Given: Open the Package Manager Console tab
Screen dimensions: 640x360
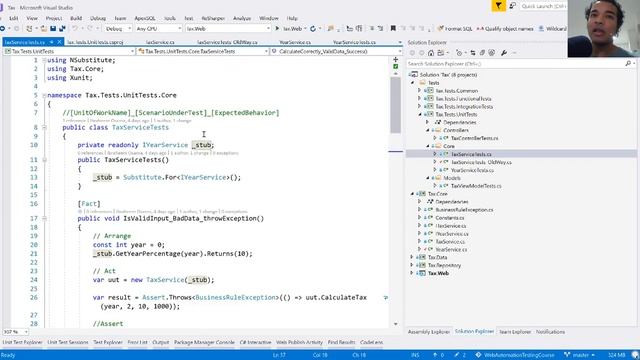Looking at the screenshot, I should point(204,342).
